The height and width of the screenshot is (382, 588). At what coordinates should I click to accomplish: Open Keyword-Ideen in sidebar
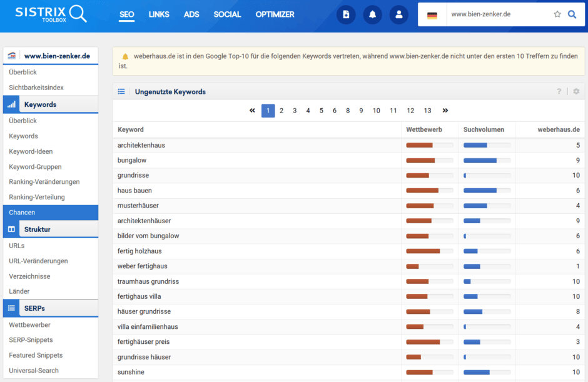(x=31, y=151)
